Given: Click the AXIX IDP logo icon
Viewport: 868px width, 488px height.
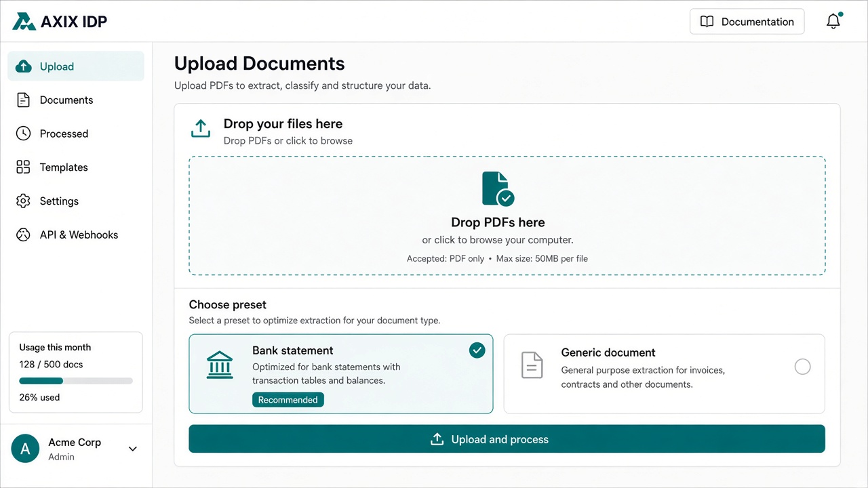Looking at the screenshot, I should click(x=24, y=22).
